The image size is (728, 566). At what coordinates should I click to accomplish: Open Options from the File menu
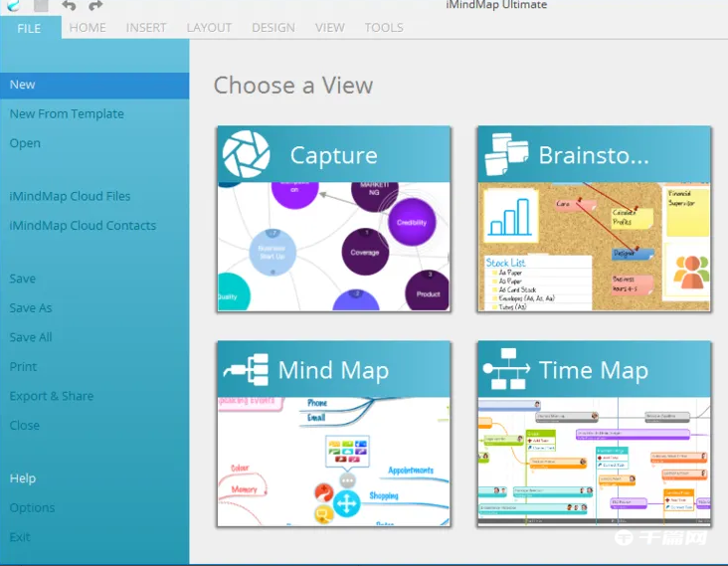click(32, 507)
